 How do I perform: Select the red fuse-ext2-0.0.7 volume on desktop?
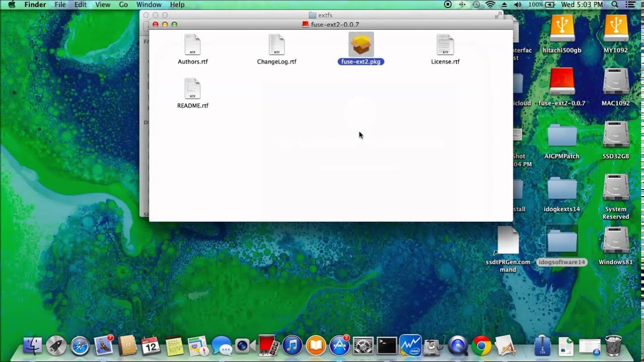pyautogui.click(x=562, y=81)
